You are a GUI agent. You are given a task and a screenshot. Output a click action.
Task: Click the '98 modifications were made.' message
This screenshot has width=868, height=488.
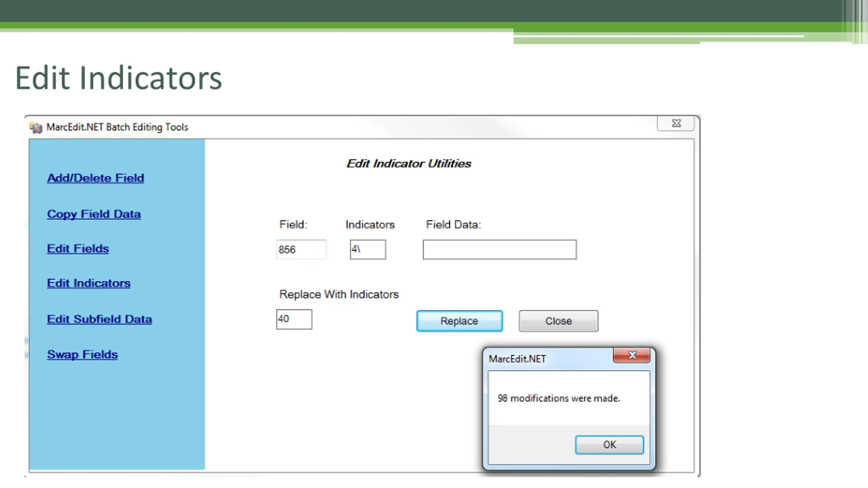(559, 398)
